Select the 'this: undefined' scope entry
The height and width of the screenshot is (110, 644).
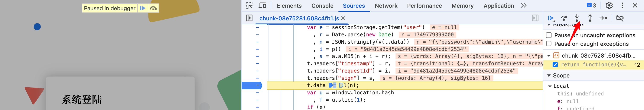580,94
